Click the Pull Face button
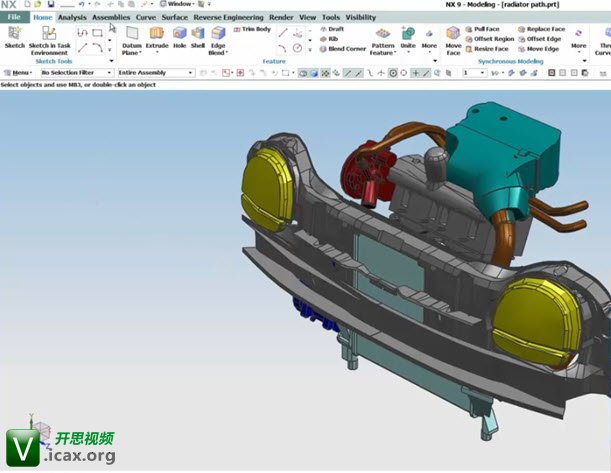This screenshot has width=611, height=473. pos(489,30)
